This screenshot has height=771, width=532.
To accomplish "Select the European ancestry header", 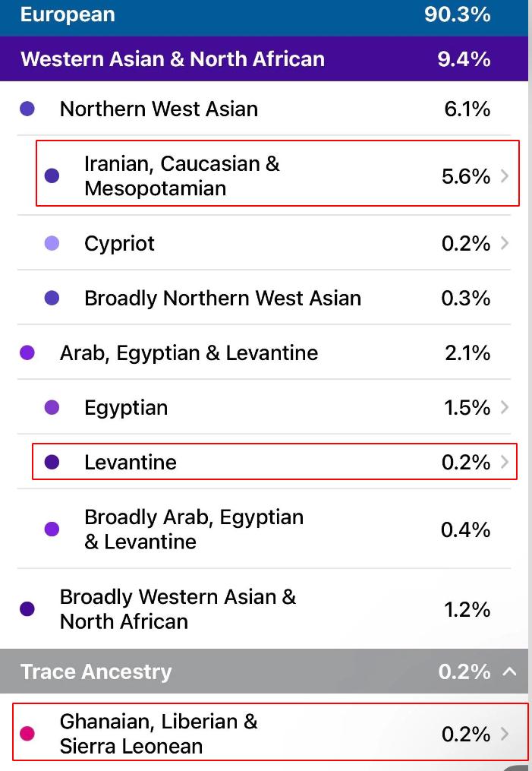I will 68,14.
